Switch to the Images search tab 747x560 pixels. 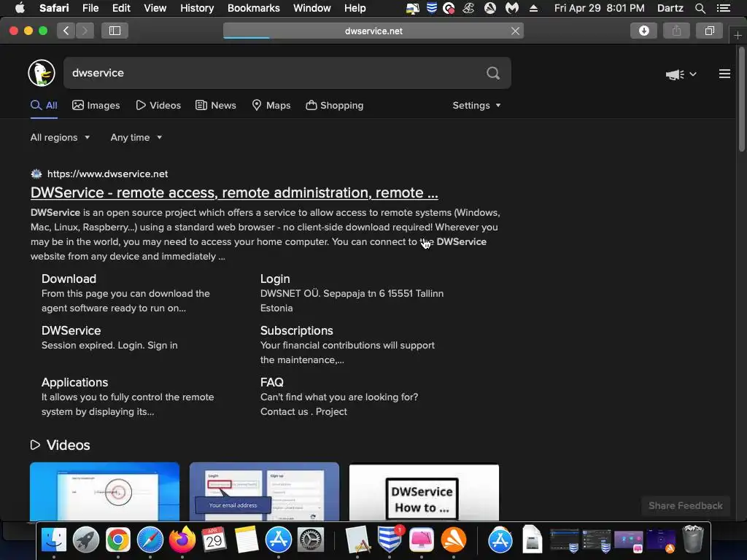pyautogui.click(x=96, y=105)
